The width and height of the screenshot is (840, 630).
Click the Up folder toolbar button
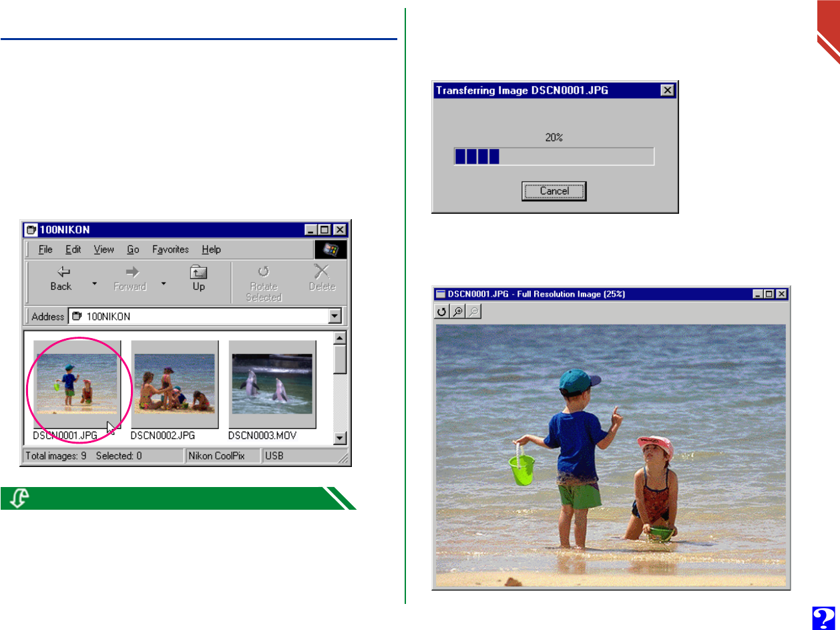tap(199, 279)
